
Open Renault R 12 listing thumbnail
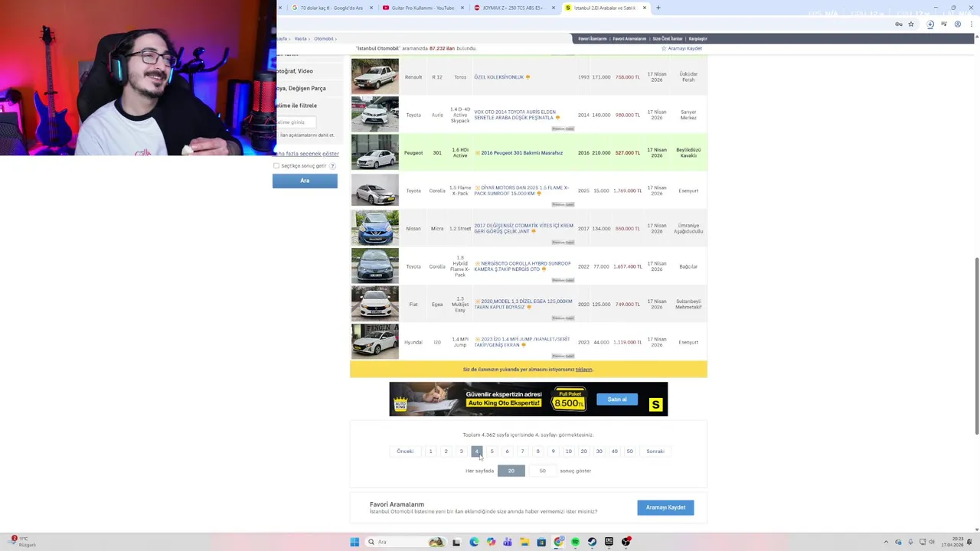point(375,77)
